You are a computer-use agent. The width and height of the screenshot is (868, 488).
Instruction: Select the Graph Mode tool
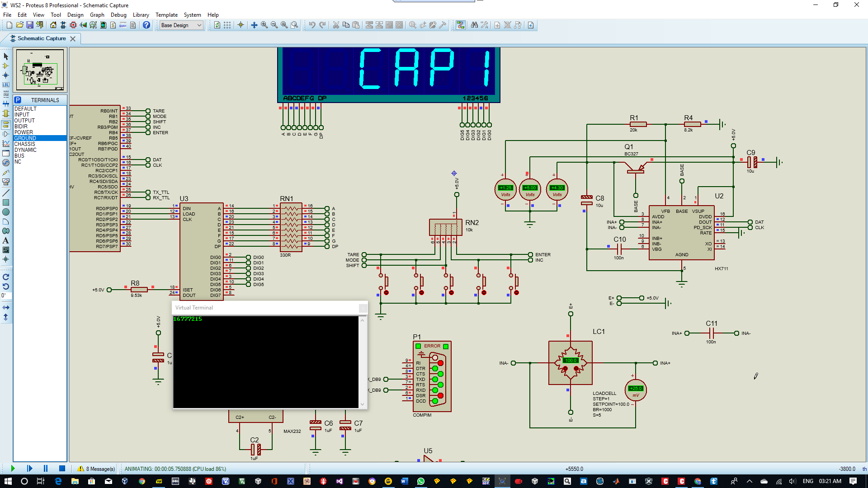pos(6,144)
